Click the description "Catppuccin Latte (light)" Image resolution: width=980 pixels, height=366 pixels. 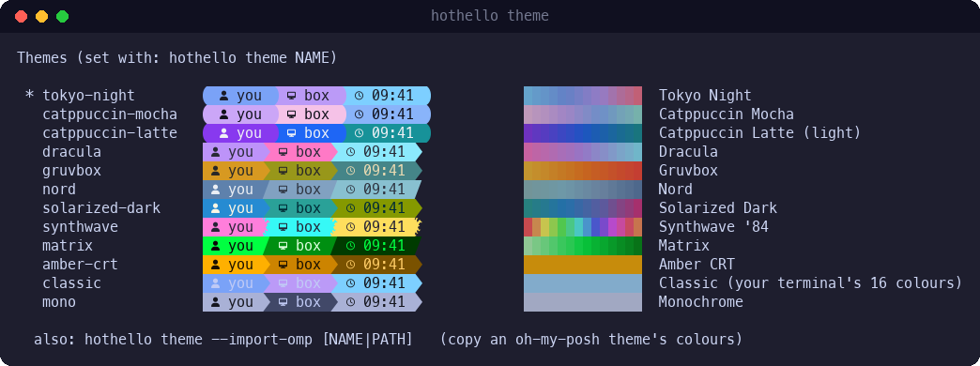760,133
